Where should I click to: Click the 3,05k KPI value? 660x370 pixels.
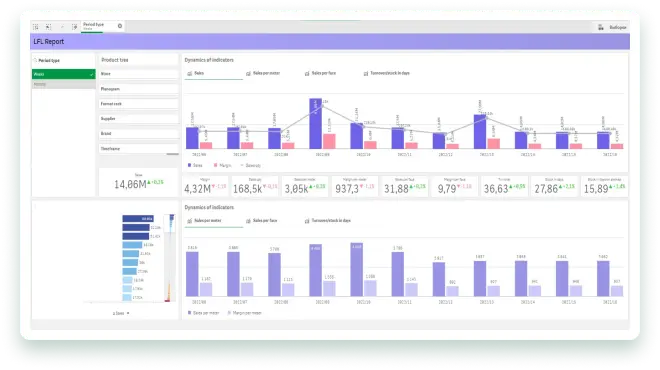296,189
